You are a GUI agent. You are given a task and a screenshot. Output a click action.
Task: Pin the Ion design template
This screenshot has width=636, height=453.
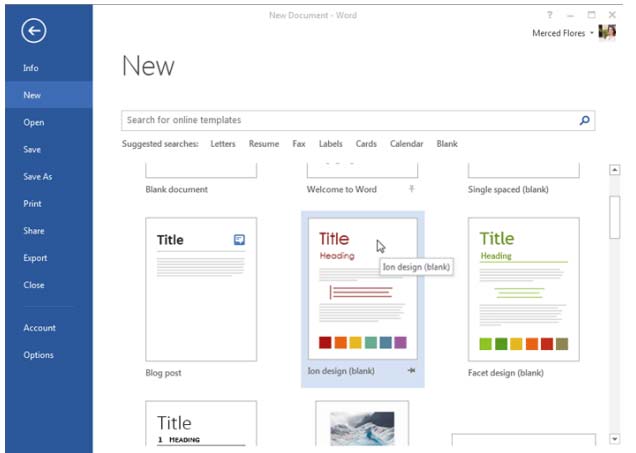click(x=411, y=371)
